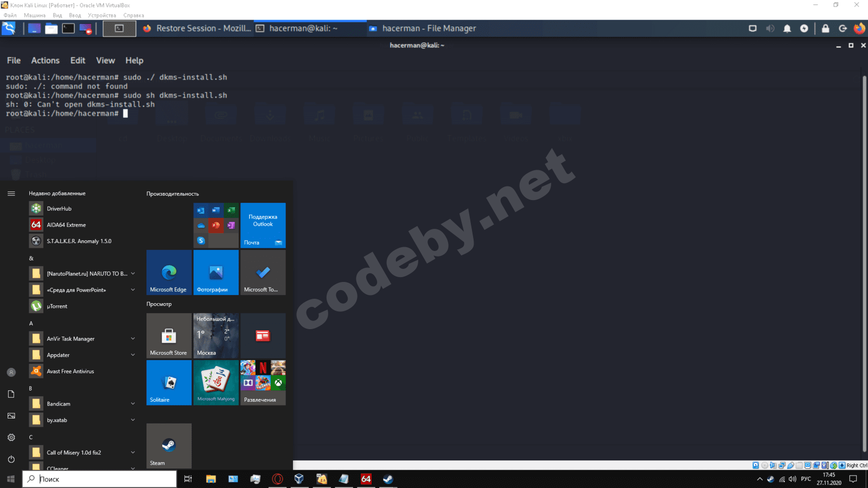This screenshot has height=488, width=868.
Task: Open VirtualBox Устройства menu
Action: coord(102,15)
